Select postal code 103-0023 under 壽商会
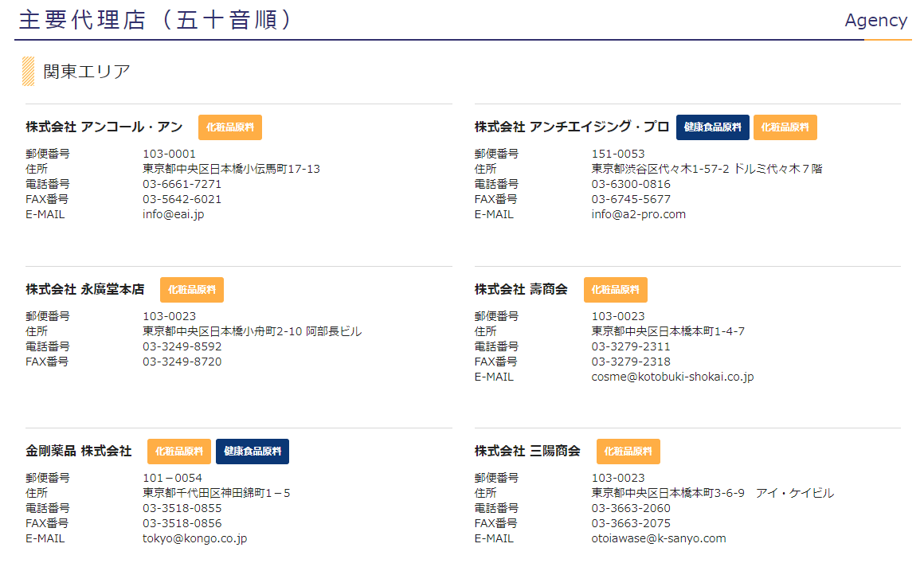Viewport: 924px width, 567px height. coord(618,316)
